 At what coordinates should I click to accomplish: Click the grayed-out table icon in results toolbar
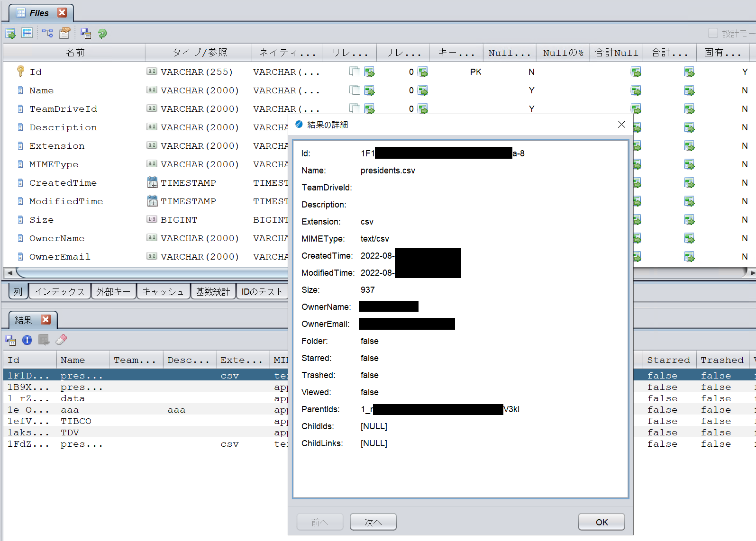tap(44, 340)
